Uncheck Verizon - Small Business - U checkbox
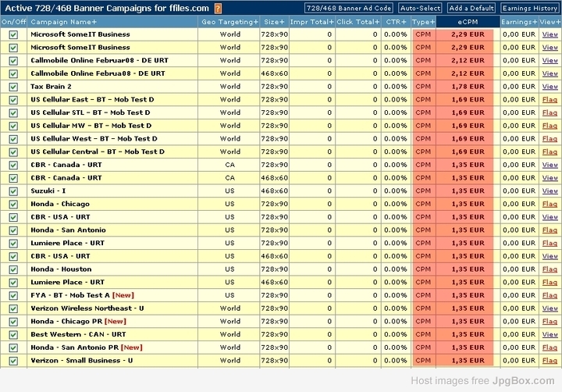 click(x=13, y=361)
